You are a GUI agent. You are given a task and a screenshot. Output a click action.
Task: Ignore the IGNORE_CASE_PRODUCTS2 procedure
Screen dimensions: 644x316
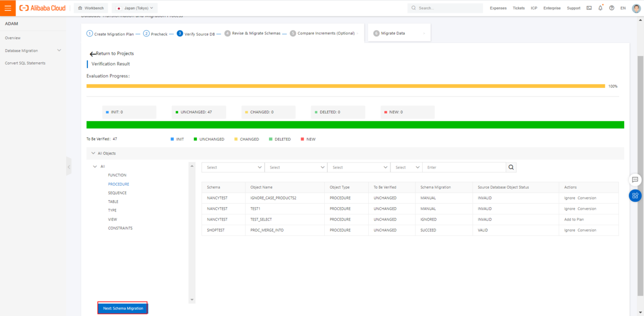click(569, 198)
